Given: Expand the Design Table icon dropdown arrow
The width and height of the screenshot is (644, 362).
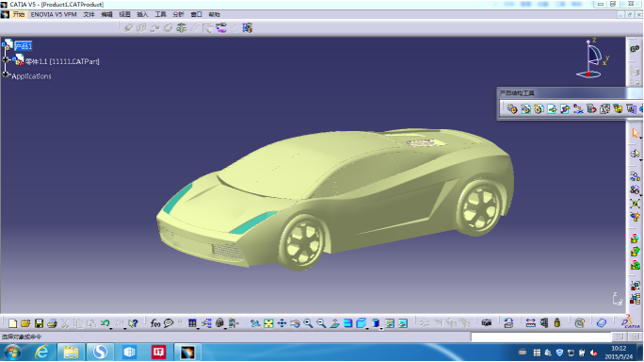Looking at the screenshot, I should click(198, 328).
